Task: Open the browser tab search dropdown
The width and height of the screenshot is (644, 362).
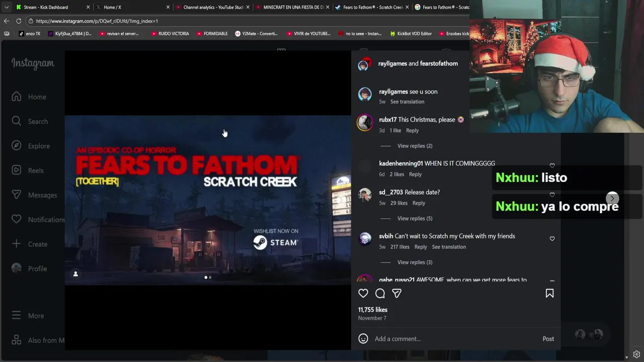Action: (x=6, y=7)
